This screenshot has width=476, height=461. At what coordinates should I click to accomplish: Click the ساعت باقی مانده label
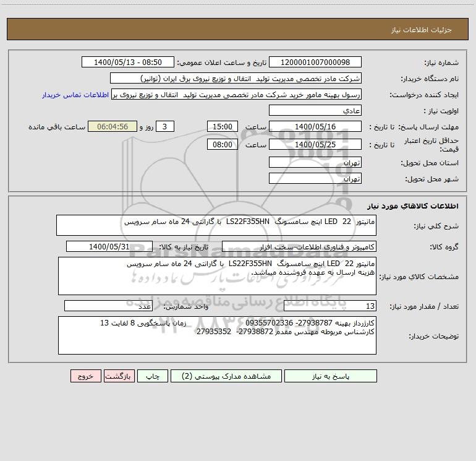coord(57,127)
